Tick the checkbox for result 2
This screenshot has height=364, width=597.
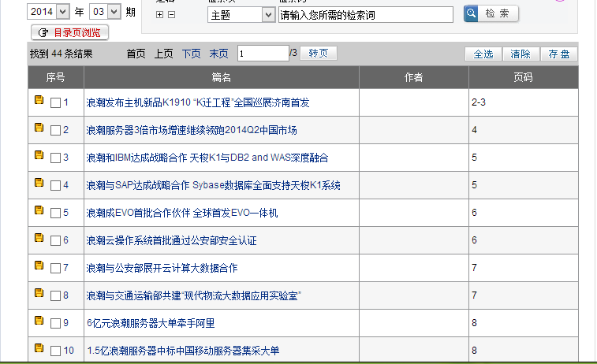pos(55,131)
